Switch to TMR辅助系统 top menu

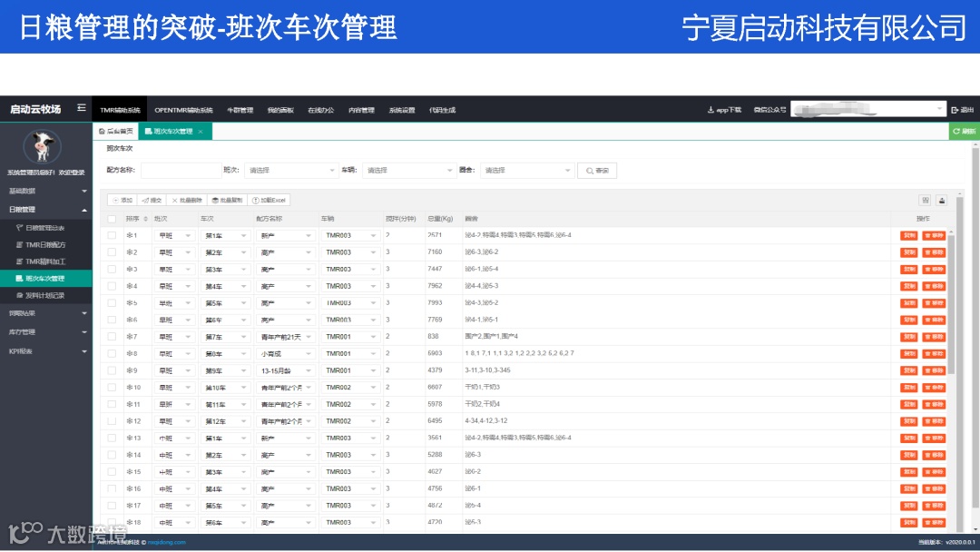(x=120, y=110)
